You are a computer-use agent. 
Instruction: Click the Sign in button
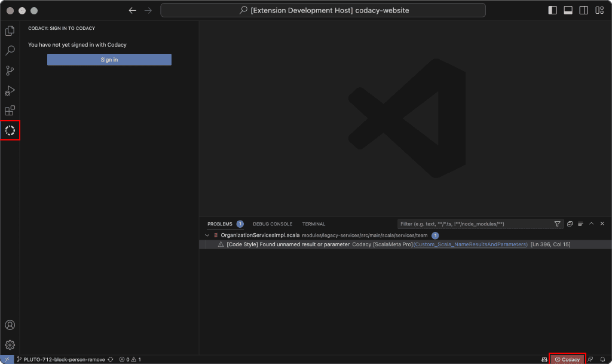point(109,59)
